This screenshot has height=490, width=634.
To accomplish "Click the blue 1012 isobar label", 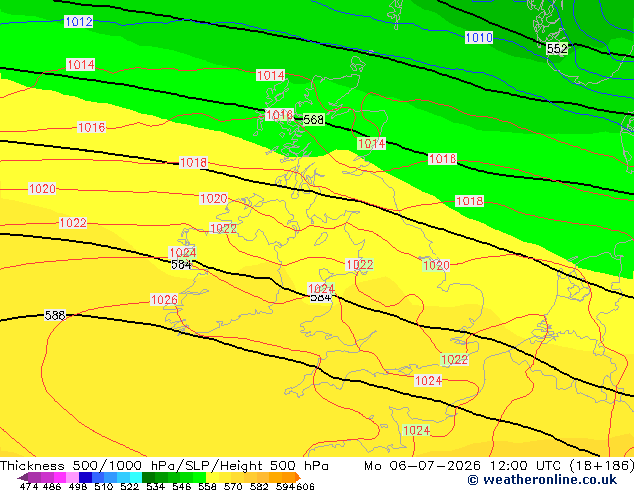I will click(x=78, y=21).
